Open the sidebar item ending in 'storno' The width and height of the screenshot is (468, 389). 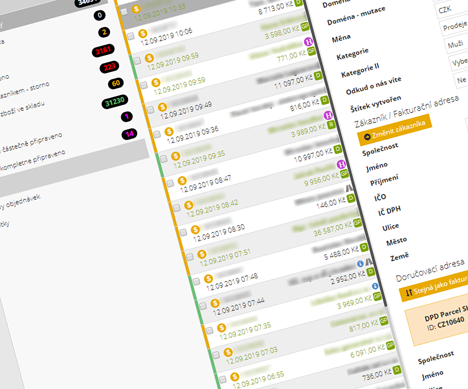click(x=25, y=91)
